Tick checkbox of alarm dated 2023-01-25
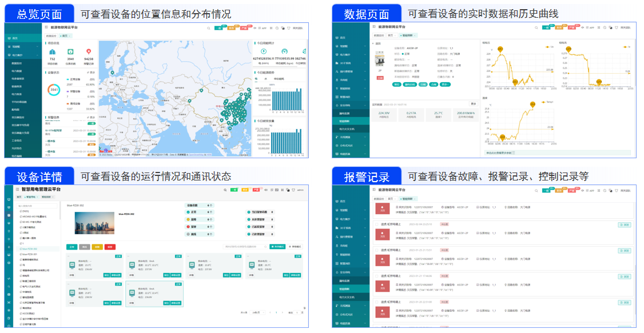 point(377,250)
